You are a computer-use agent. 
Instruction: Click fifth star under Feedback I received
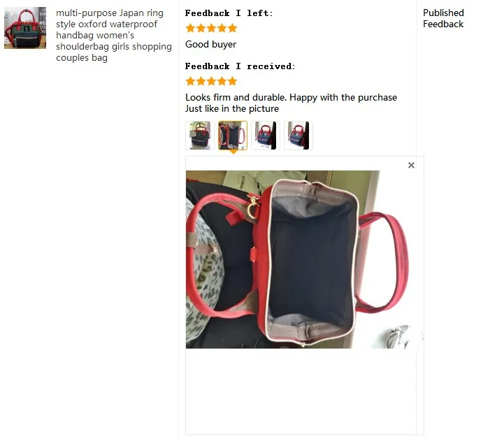point(232,81)
